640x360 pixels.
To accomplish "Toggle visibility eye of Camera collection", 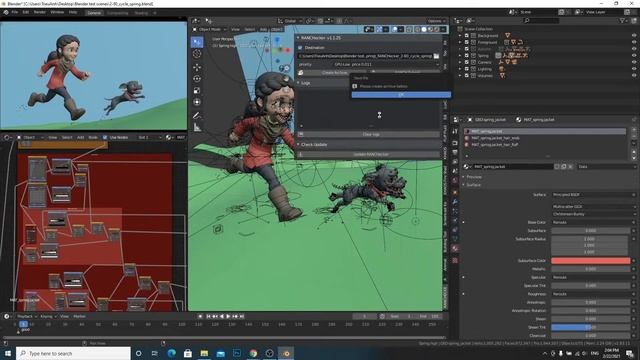I will [x=634, y=62].
